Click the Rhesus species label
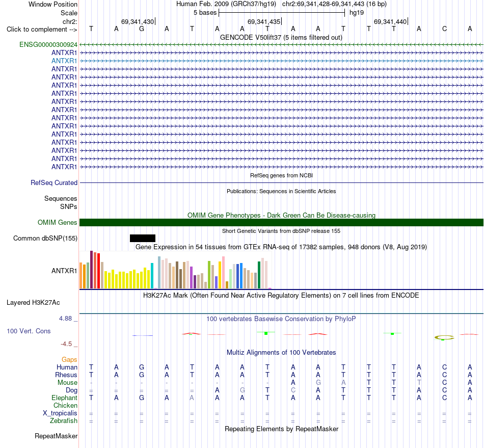Screen dimensions: 484x448 [66, 375]
